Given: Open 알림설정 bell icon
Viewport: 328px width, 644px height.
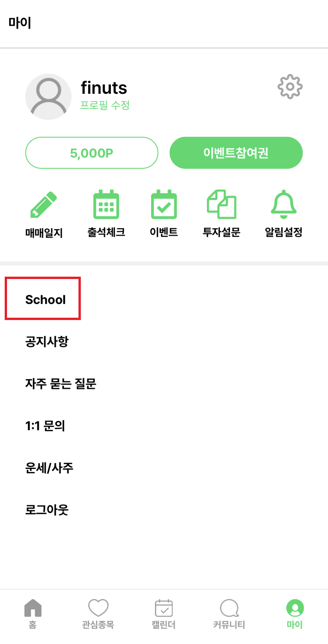Looking at the screenshot, I should pos(284,204).
